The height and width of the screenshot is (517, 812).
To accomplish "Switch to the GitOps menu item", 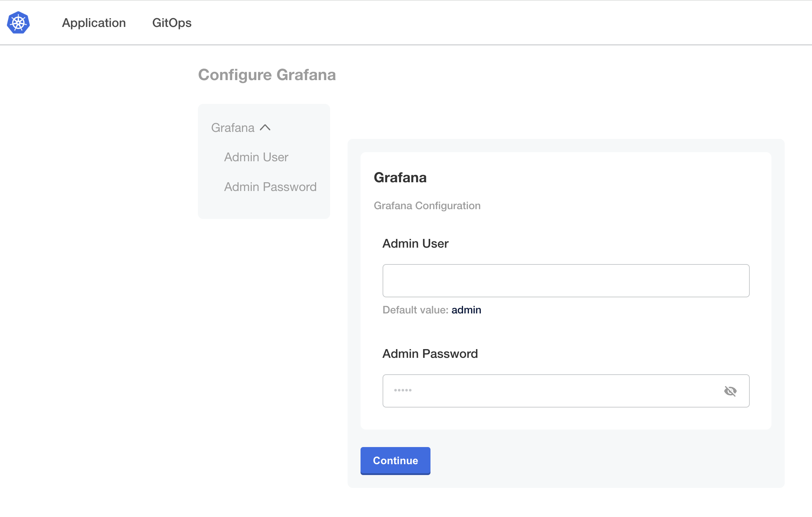I will pyautogui.click(x=172, y=23).
